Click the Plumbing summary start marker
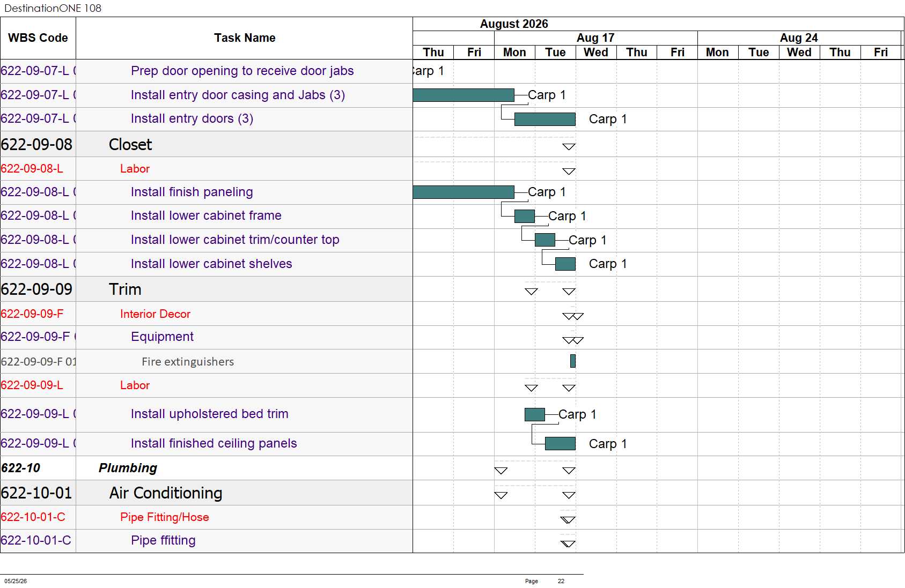Viewport: 905px width, 588px height. click(x=501, y=471)
